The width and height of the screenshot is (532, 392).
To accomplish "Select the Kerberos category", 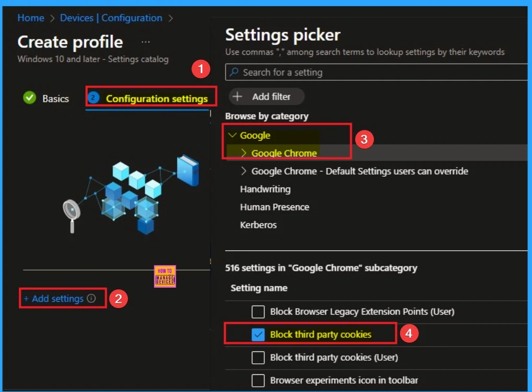I will coord(259,225).
